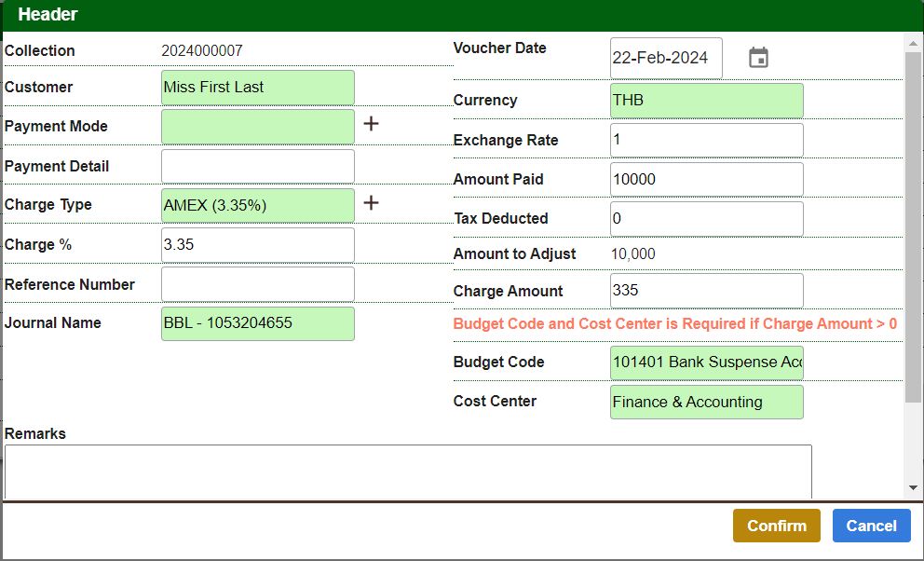
Task: Click into the Payment Detail input
Action: click(x=258, y=167)
